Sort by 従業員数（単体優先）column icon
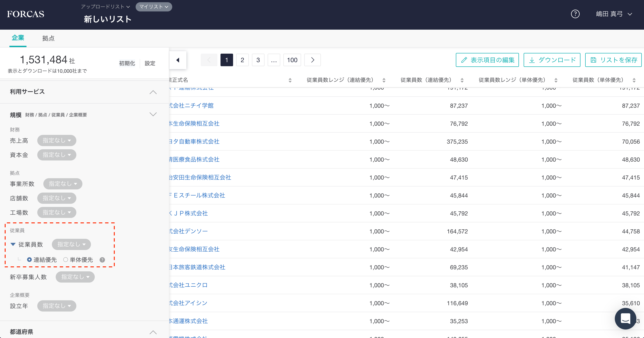 634,80
